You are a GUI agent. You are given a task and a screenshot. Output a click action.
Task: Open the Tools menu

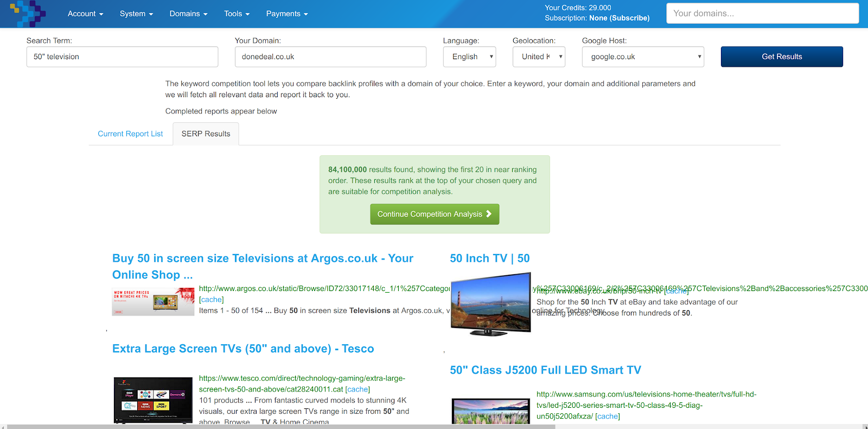237,14
